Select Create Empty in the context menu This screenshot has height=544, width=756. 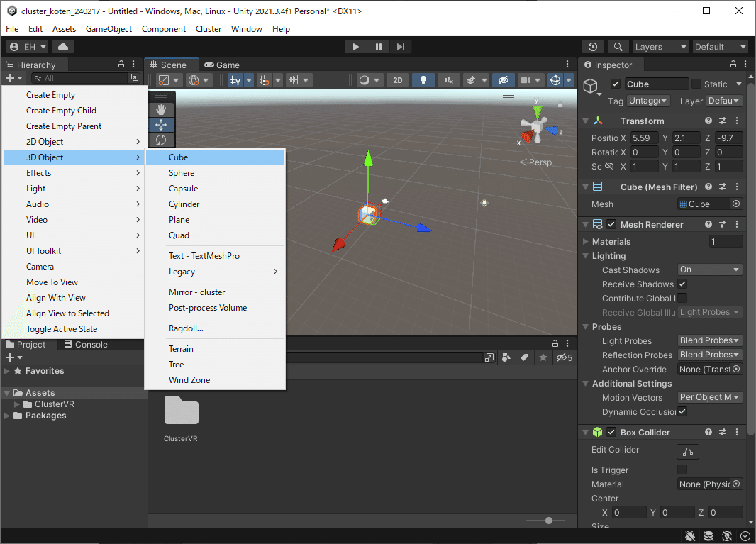click(x=74, y=95)
